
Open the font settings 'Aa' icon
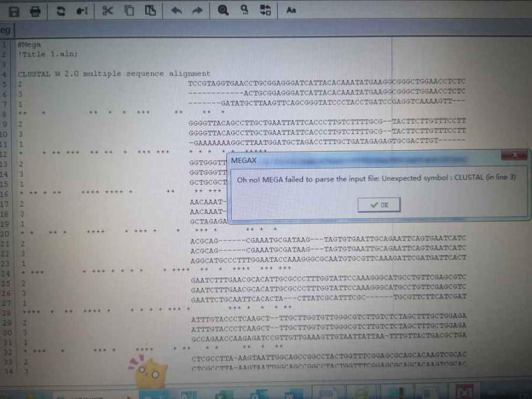pos(291,11)
